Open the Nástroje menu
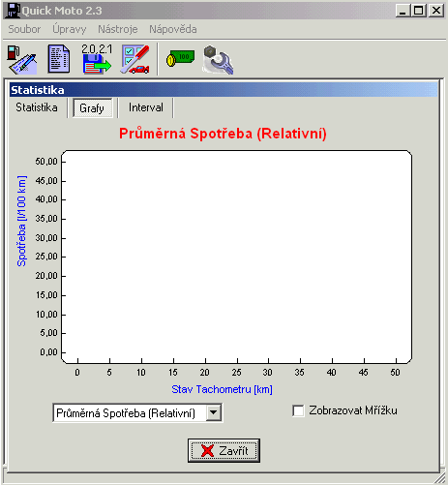 [x=118, y=29]
